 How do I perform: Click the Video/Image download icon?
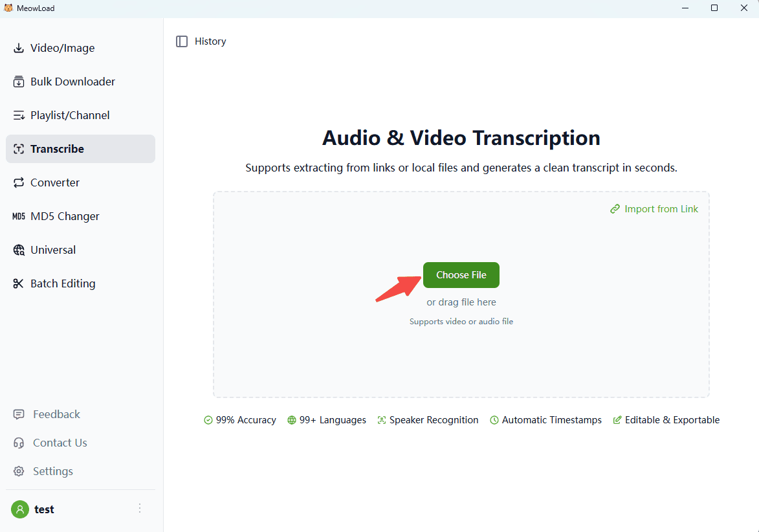19,48
